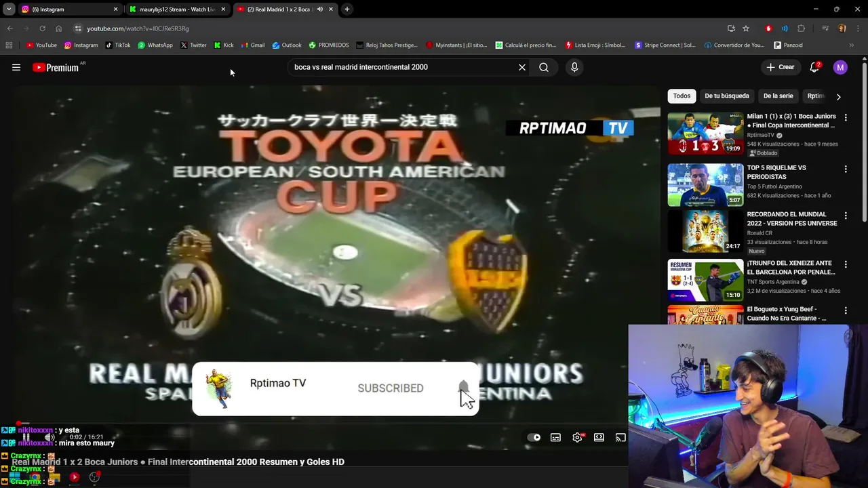Open options for Milan x Boca video
Viewport: 868px width, 488px height.
pos(845,118)
